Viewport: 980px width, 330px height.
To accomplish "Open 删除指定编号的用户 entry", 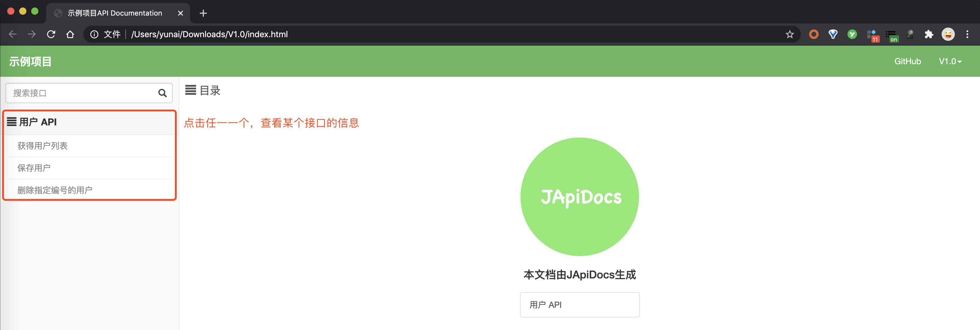I will (x=55, y=190).
